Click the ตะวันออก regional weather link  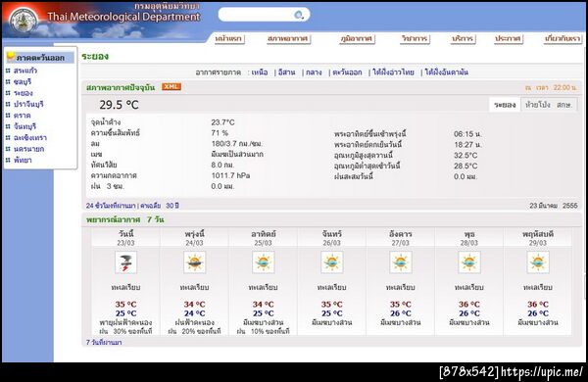[x=347, y=72]
